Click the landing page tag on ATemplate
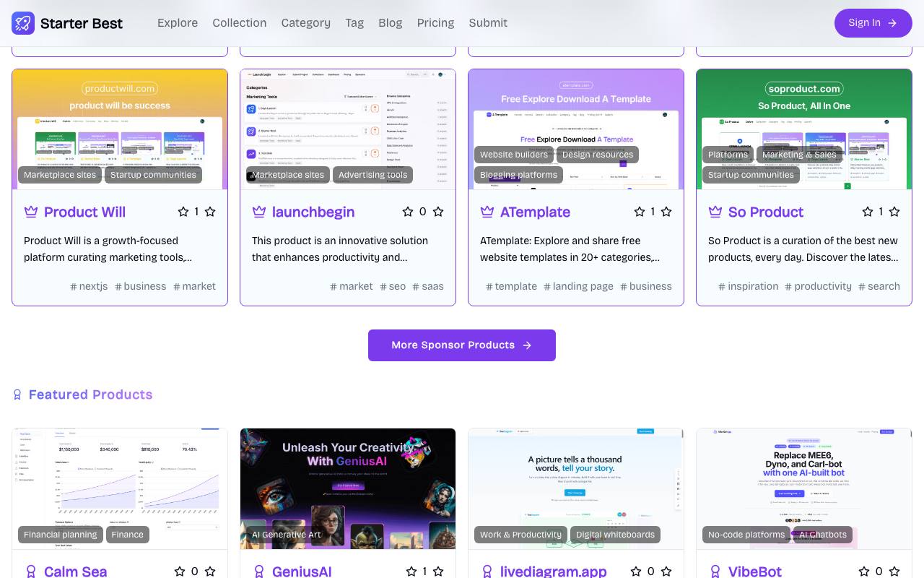The width and height of the screenshot is (924, 578). [578, 286]
